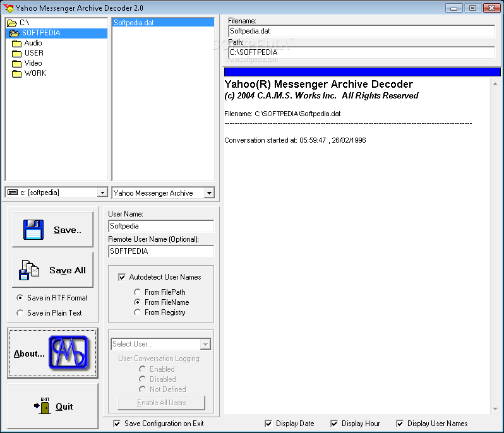This screenshot has width=504, height=433.
Task: Select the USER folder name in tree
Action: [33, 53]
